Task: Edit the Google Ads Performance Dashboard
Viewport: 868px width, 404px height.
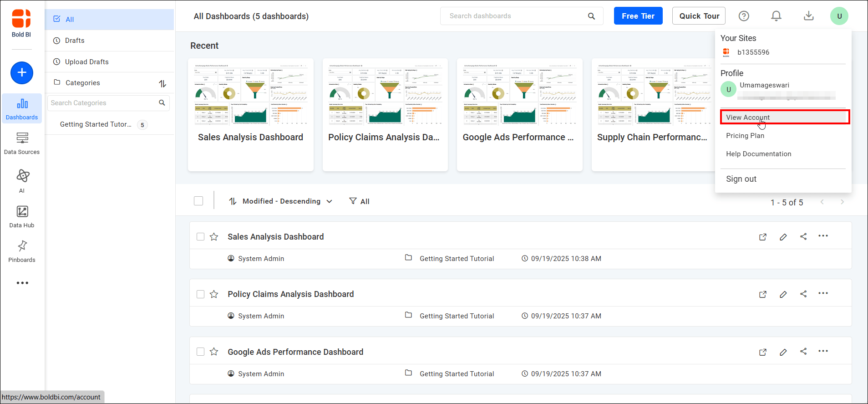Action: pos(783,352)
